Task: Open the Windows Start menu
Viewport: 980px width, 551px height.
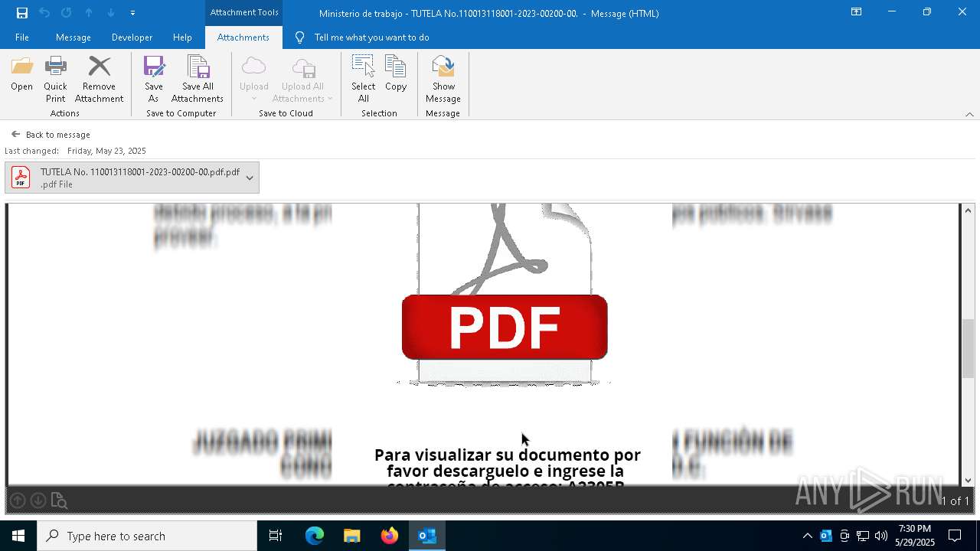Action: 18,536
